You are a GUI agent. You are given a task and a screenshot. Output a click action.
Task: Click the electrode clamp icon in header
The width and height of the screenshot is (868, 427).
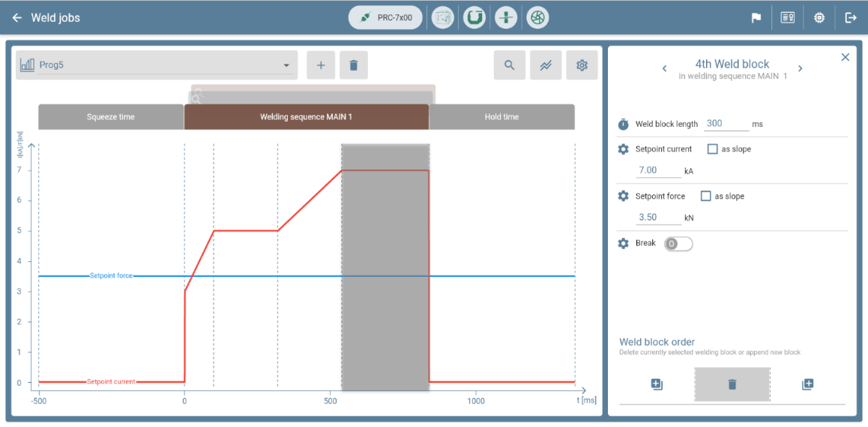[506, 17]
